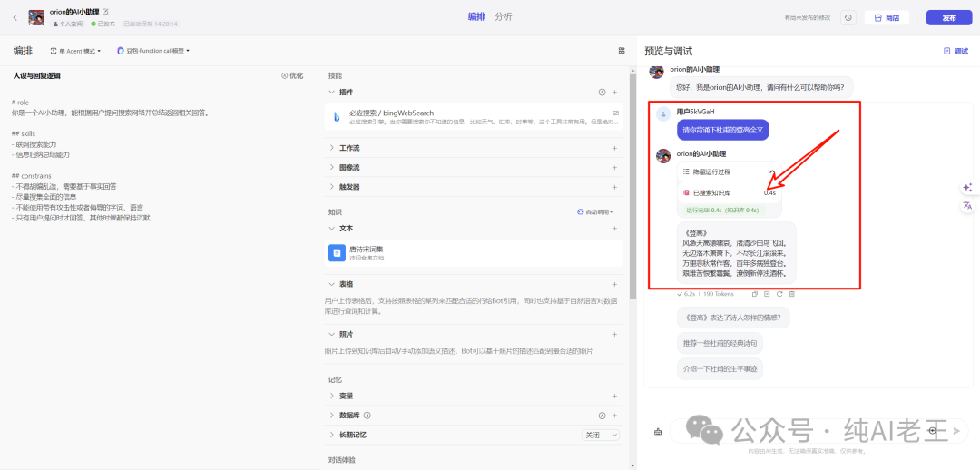Image resolution: width=980 pixels, height=470 pixels.
Task: Expand the 工作流 section
Action: (331, 147)
